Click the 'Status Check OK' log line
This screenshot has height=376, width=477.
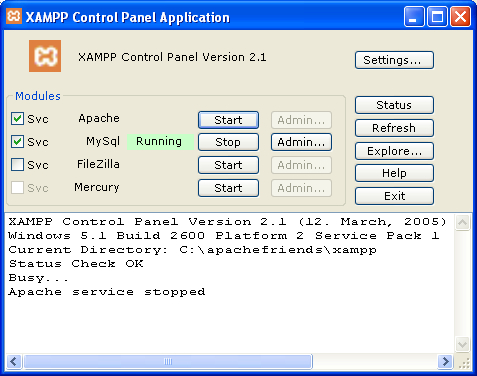click(76, 264)
